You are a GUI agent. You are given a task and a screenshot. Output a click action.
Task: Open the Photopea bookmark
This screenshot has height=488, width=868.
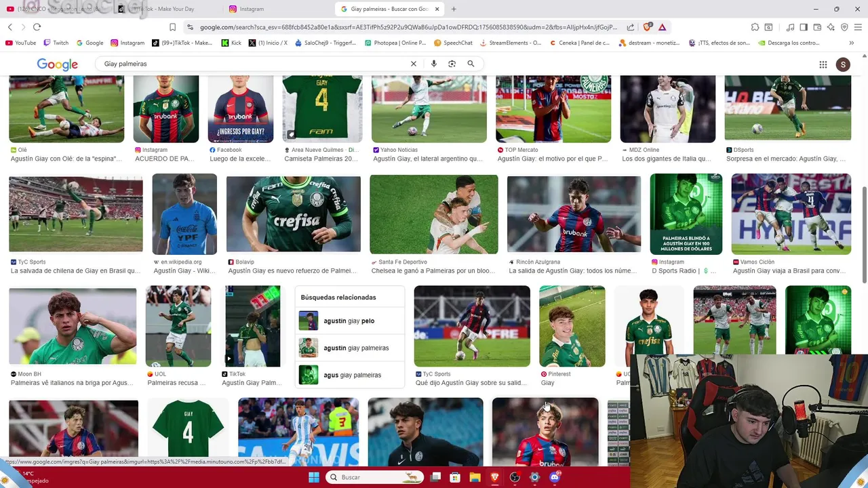pos(396,43)
